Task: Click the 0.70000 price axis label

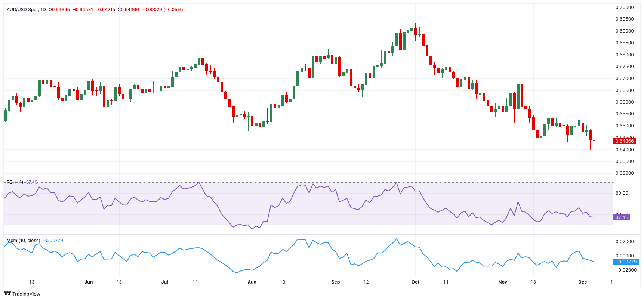Action: pos(625,7)
